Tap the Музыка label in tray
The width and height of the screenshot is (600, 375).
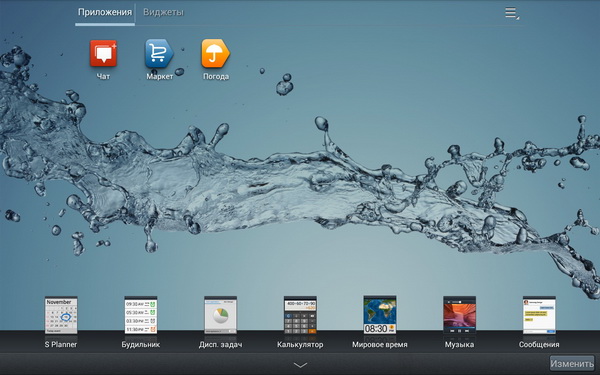coord(459,345)
